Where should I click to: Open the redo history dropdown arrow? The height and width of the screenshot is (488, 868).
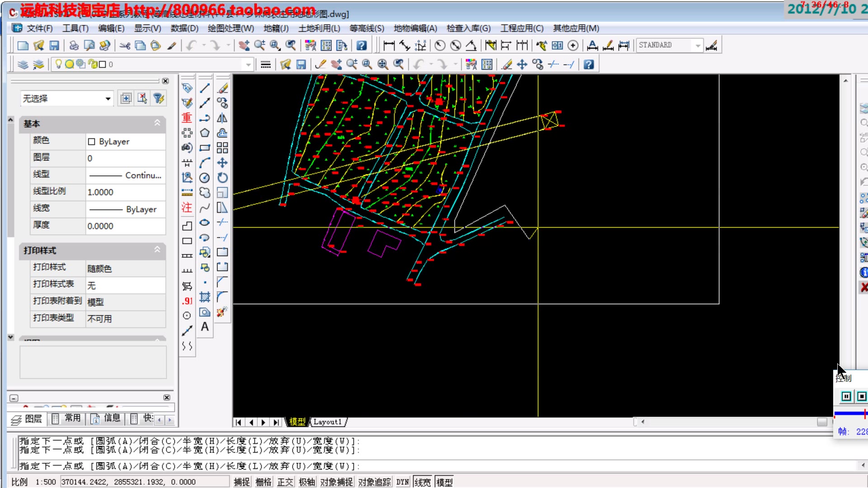click(x=228, y=46)
